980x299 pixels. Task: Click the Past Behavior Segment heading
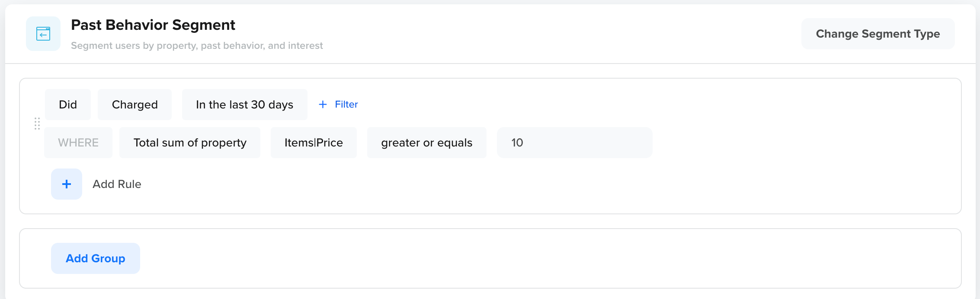(153, 25)
